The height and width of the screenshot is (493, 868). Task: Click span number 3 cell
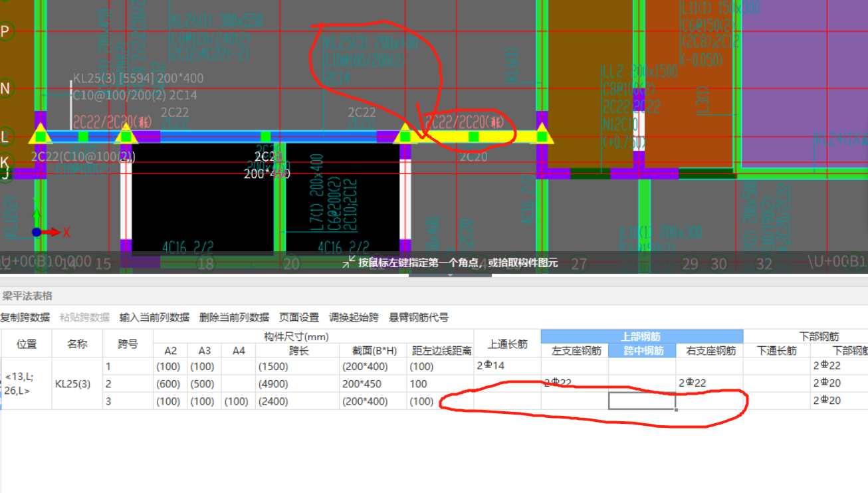pos(128,401)
